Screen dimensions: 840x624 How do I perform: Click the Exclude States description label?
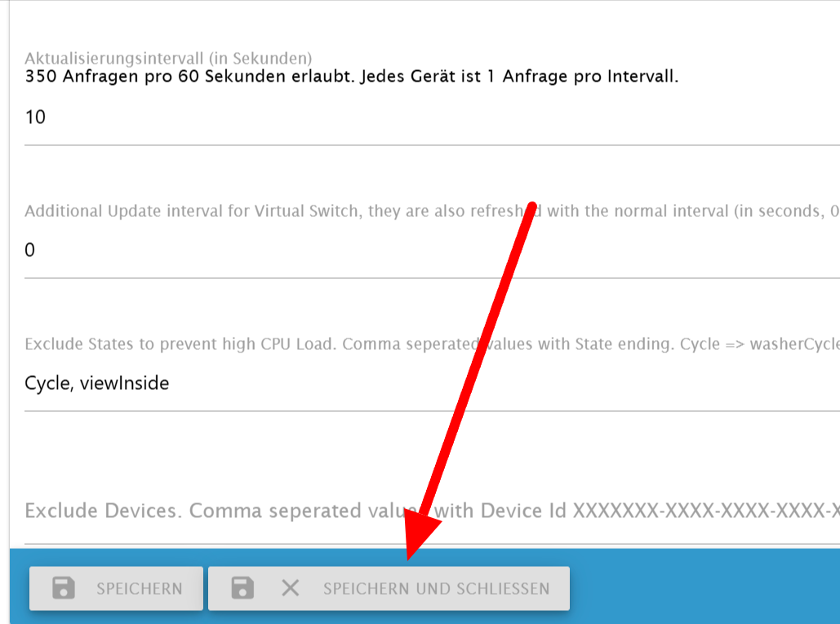click(x=432, y=343)
